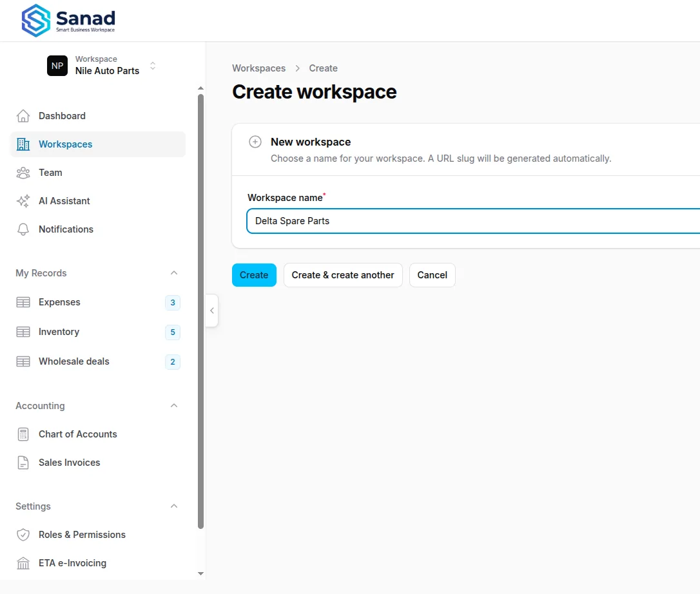
Task: Click the Wholesale deals table icon
Action: pyautogui.click(x=23, y=361)
